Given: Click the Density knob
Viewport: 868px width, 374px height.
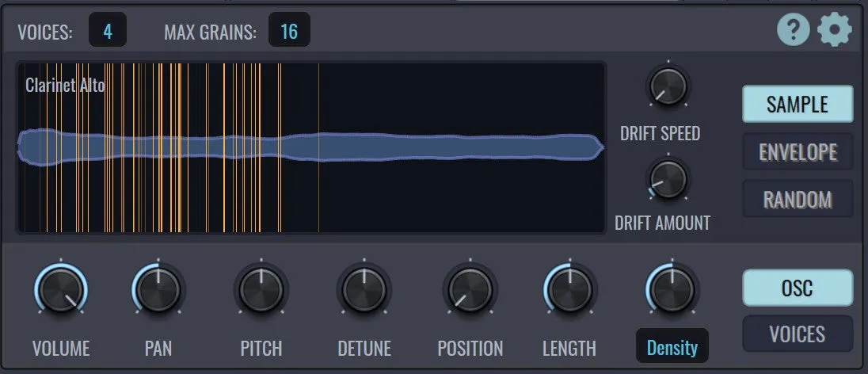Looking at the screenshot, I should 672,290.
